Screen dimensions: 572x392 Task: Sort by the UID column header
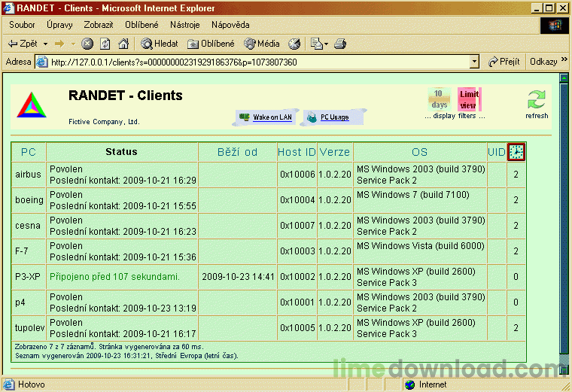pos(497,152)
